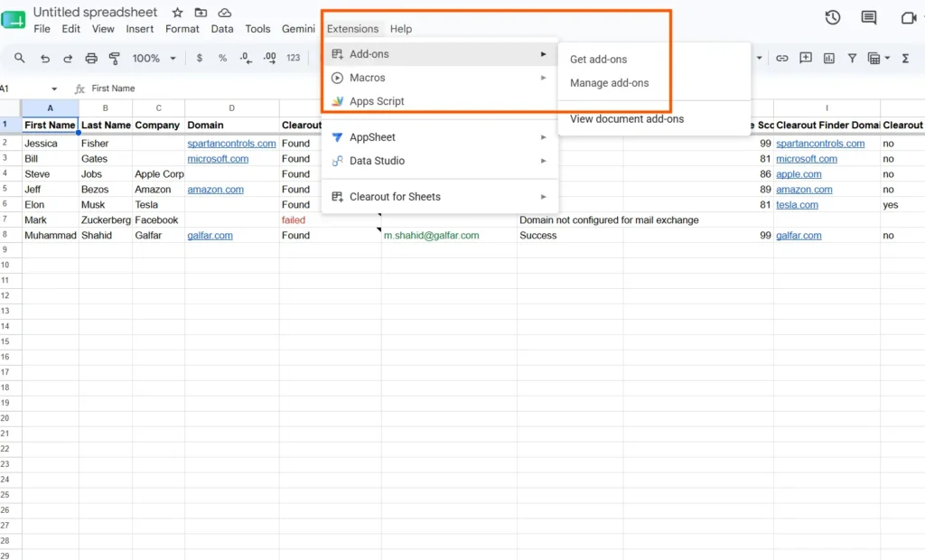925x560 pixels.
Task: Check the cloud save status icon
Action: (224, 13)
